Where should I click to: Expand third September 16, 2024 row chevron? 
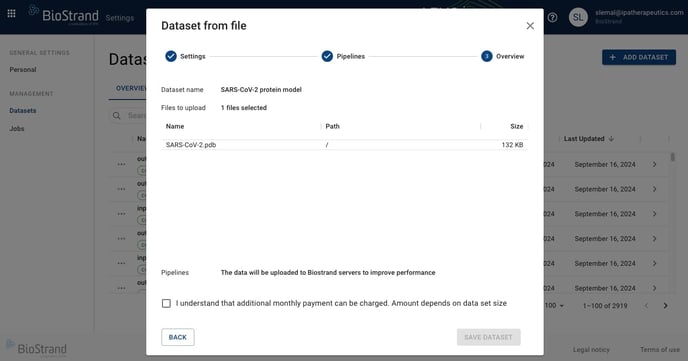click(655, 214)
